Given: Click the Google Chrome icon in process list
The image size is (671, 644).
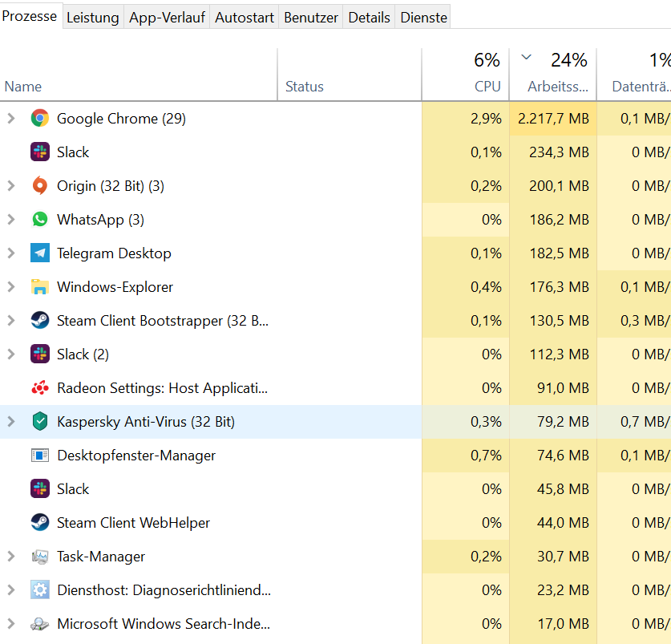Looking at the screenshot, I should pos(40,118).
